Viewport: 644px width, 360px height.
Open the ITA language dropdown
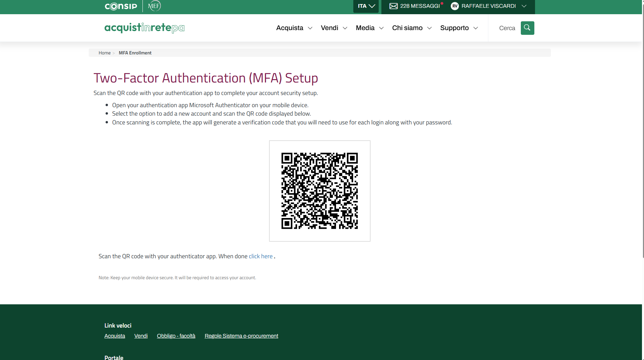(366, 6)
